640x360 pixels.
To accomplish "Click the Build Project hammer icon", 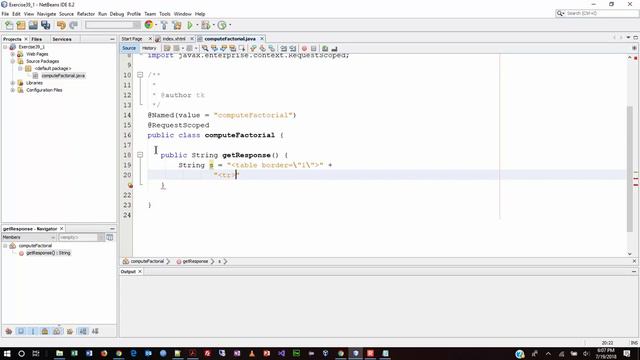I will (x=164, y=25).
